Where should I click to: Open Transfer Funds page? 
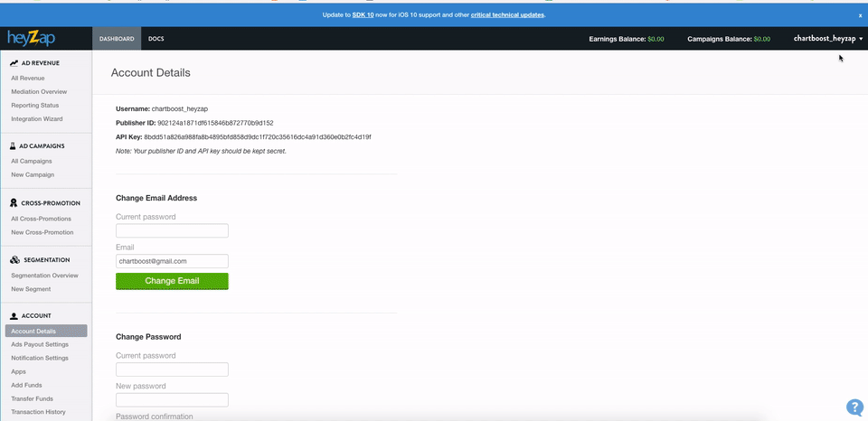click(31, 399)
